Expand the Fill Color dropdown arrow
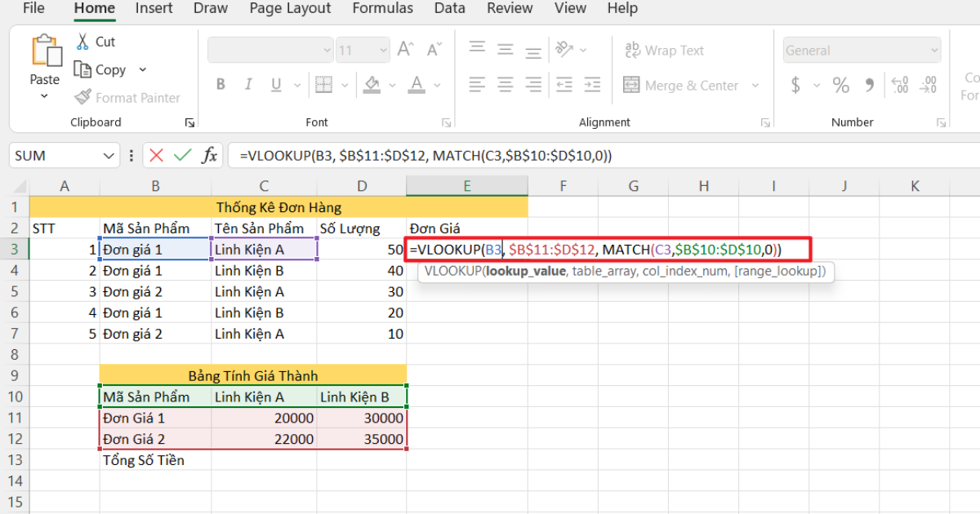The width and height of the screenshot is (980, 514). point(394,85)
